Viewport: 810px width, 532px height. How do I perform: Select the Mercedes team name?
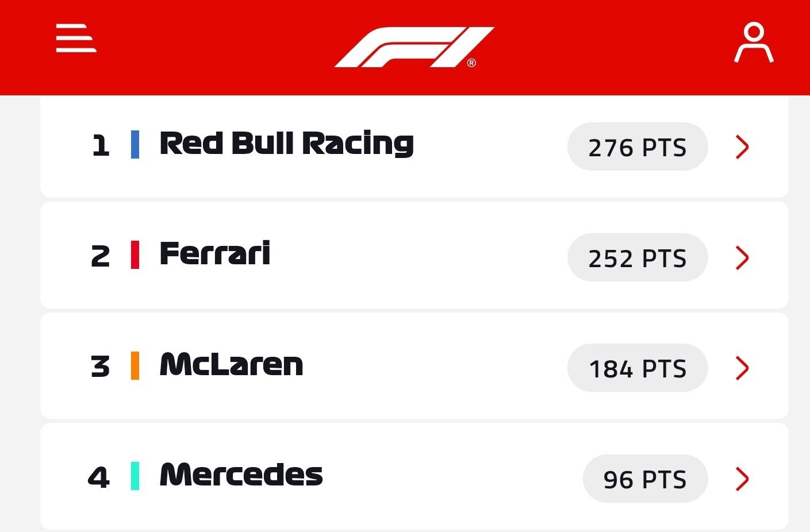[241, 475]
